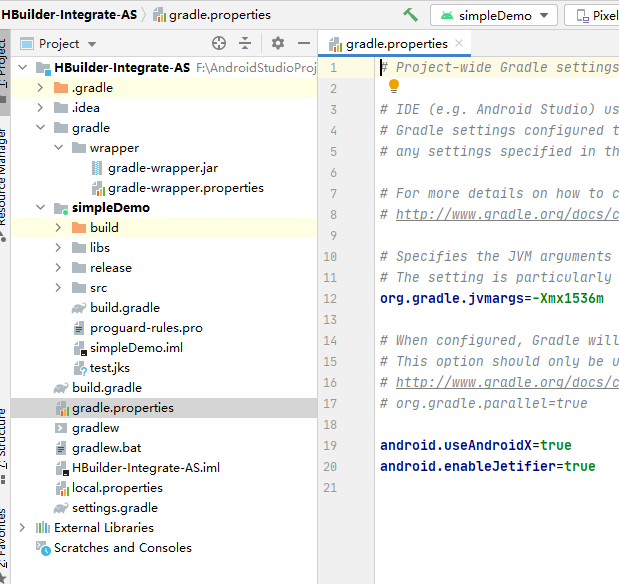Click the Scratches and Consoles icon
The width and height of the screenshot is (619, 584).
(43, 548)
